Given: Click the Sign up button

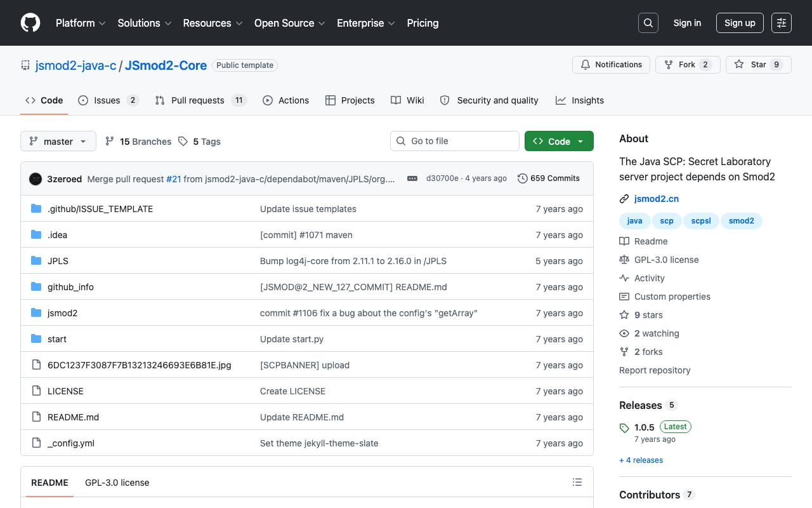Looking at the screenshot, I should (x=740, y=23).
